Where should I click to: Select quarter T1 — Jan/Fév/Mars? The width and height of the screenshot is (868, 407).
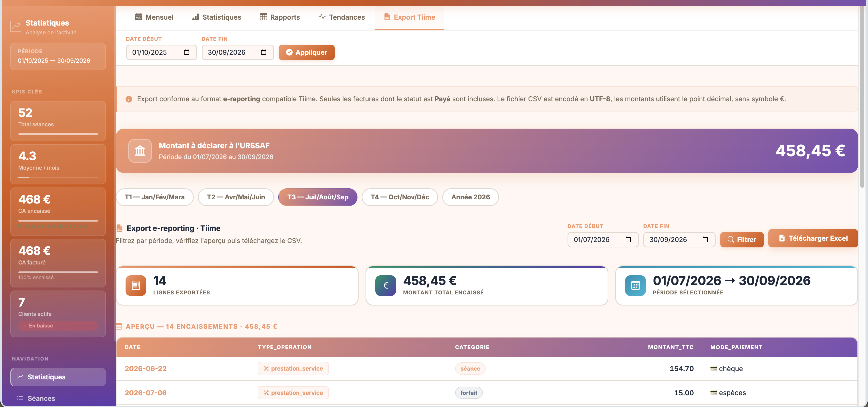pos(155,197)
